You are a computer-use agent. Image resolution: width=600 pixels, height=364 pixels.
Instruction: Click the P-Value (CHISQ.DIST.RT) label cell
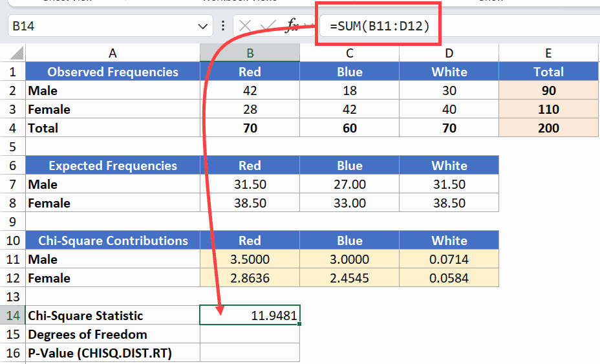point(112,353)
